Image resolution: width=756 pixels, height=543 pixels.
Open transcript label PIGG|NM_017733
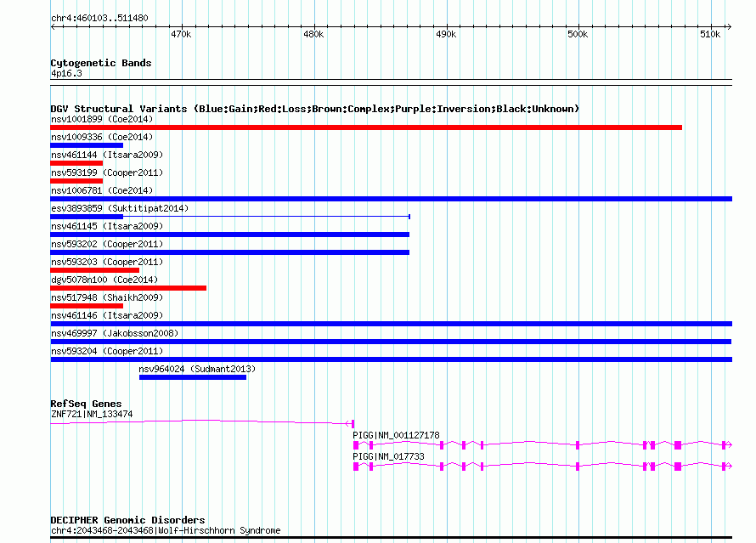(x=388, y=456)
